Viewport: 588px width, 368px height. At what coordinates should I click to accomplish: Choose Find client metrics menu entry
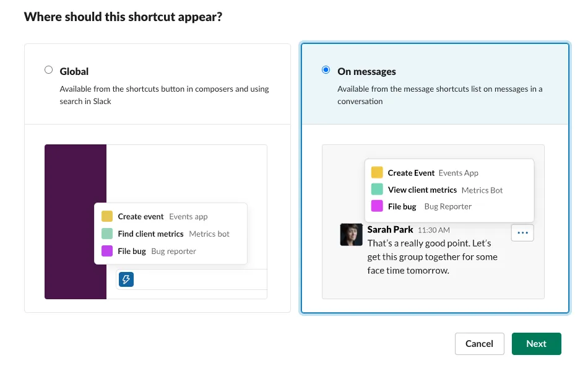pos(151,234)
